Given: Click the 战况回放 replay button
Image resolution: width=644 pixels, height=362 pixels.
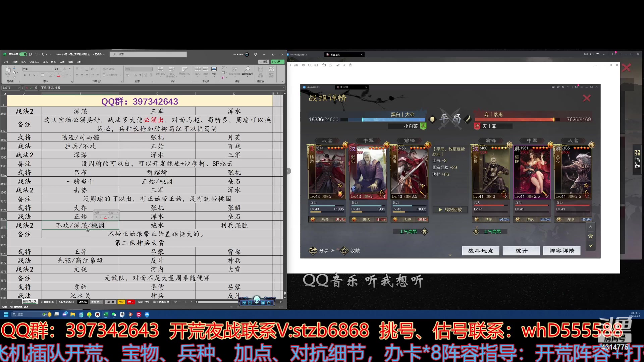Looking at the screenshot, I should coord(450,209).
